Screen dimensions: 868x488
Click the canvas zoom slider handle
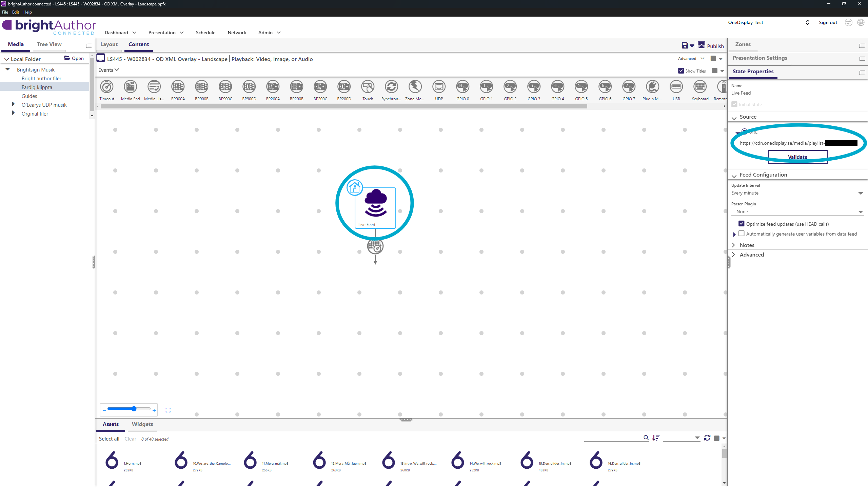(134, 409)
